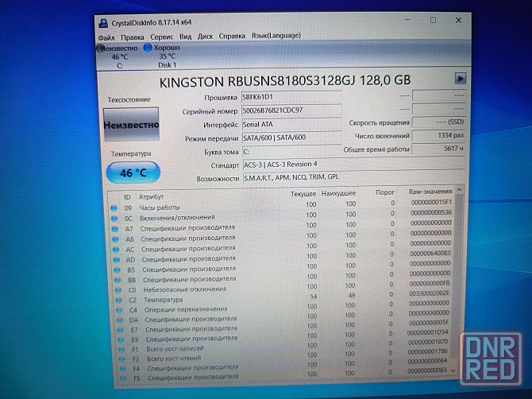Select the Небезопасные отключения row
The image size is (532, 399).
(x=283, y=289)
